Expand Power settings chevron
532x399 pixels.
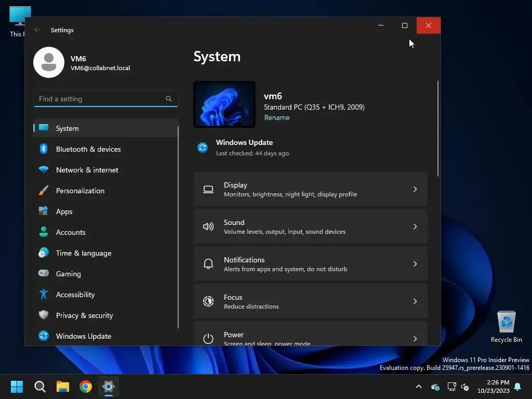tap(415, 339)
